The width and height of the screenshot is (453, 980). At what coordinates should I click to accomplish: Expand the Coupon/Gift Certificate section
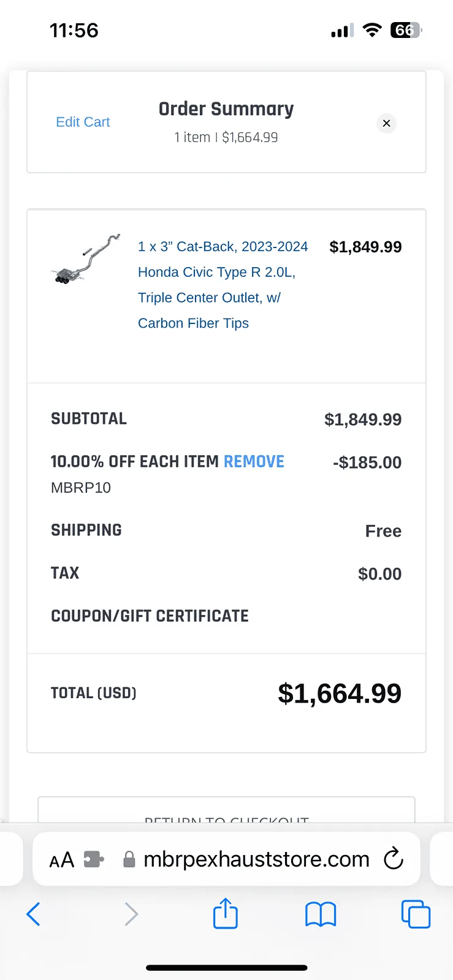[x=150, y=616]
